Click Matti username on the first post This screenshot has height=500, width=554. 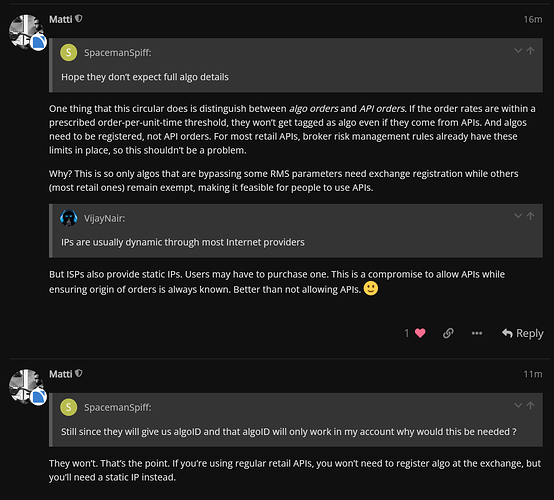tap(60, 19)
